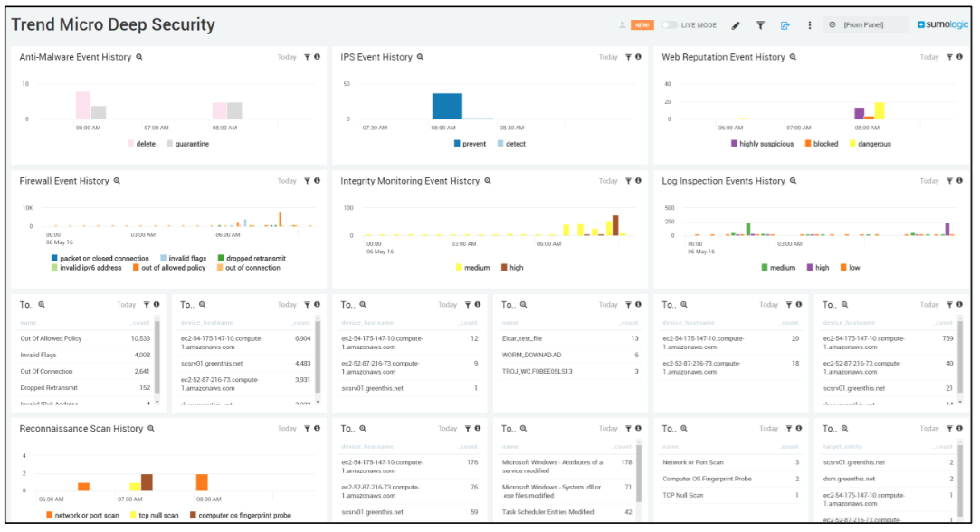Open Today time range on Integrity Monitoring panel
The image size is (980, 532).
click(608, 181)
